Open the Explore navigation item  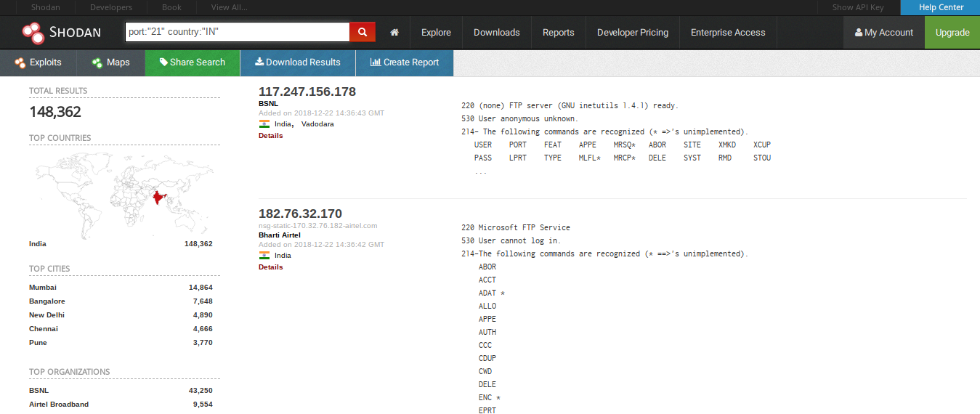436,32
